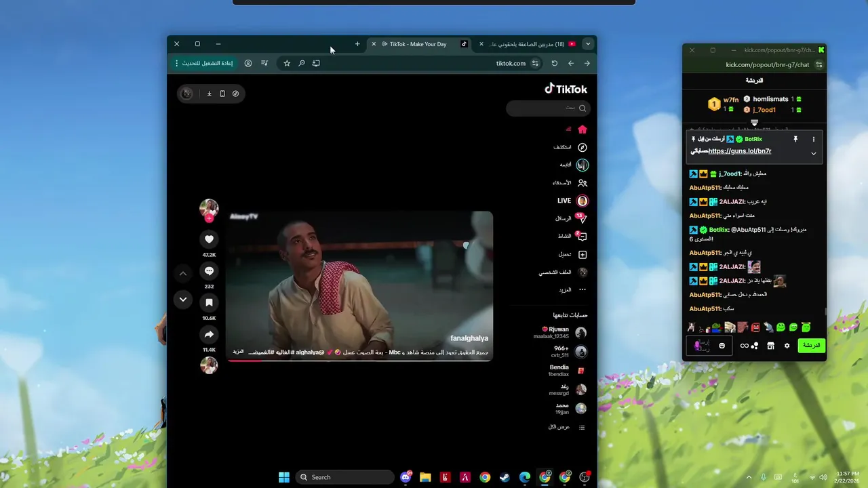Expand the pinned BotRix message chevron
The image size is (868, 488).
pyautogui.click(x=814, y=154)
